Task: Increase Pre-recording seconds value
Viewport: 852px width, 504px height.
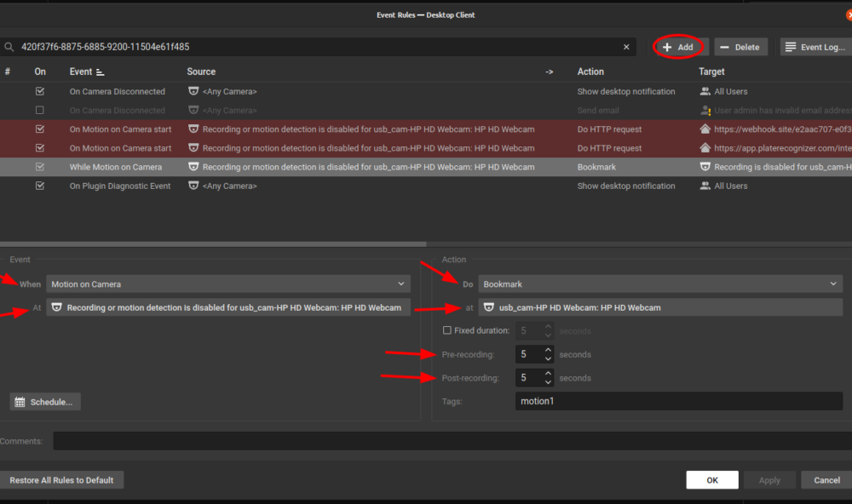Action: click(x=548, y=350)
